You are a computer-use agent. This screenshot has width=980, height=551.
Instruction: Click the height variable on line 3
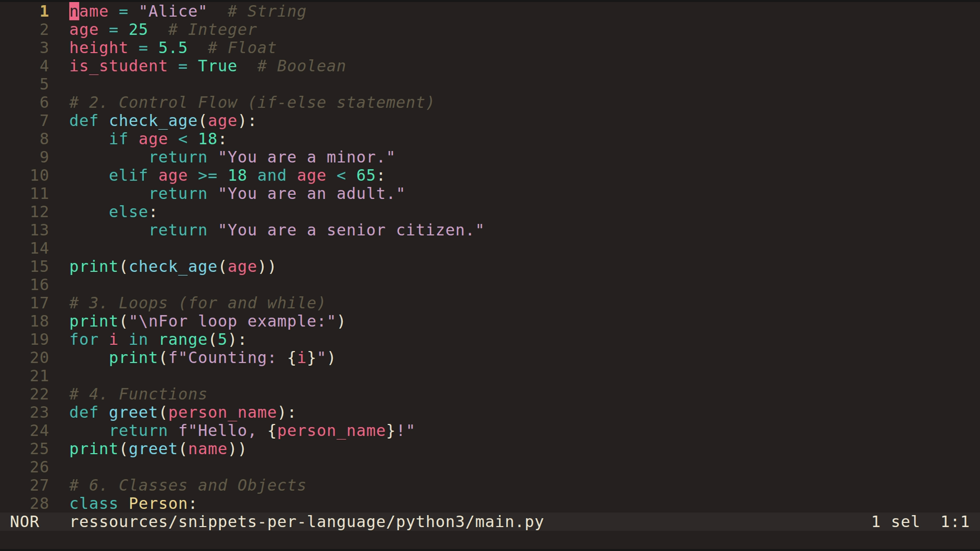(99, 47)
